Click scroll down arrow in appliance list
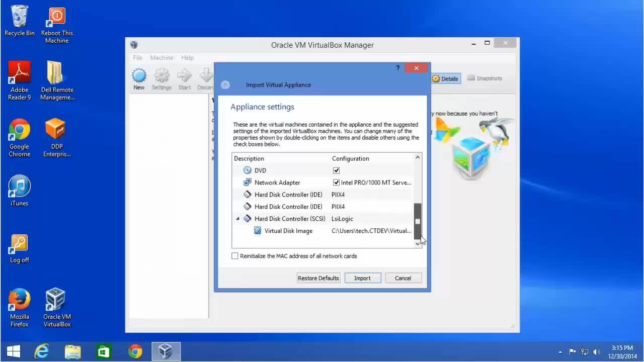The image size is (644, 362). [x=418, y=244]
